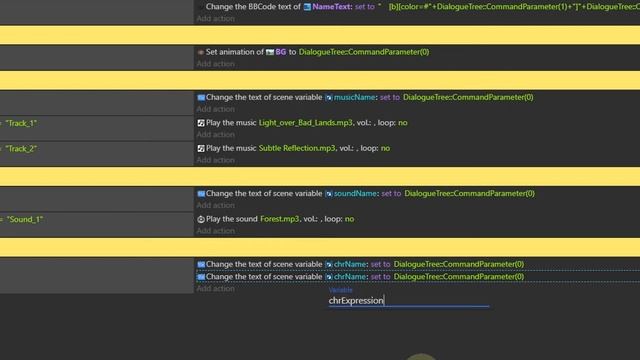
Task: Click the "Track_2" condition value
Action: [x=21, y=149]
